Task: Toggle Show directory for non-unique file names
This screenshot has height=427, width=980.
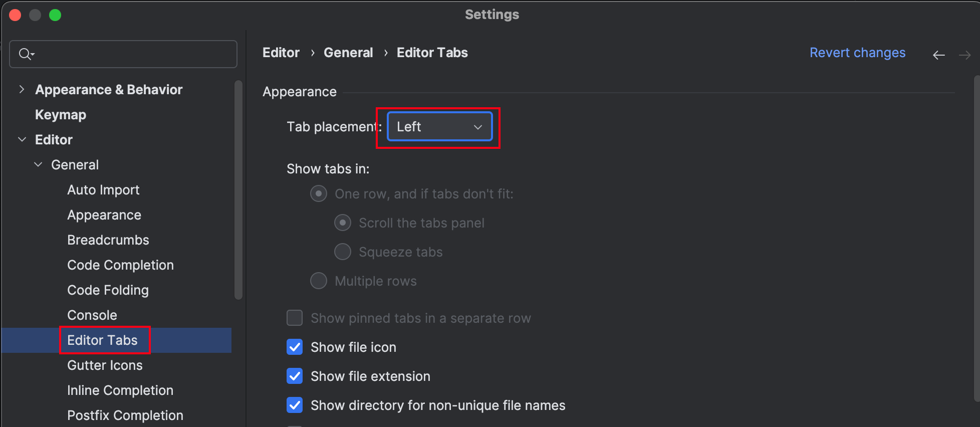Action: (x=295, y=405)
